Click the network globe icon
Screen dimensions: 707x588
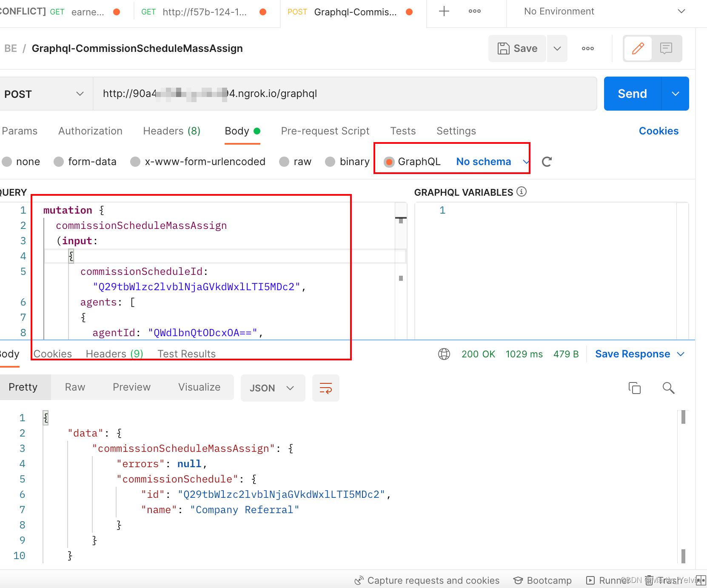coord(444,354)
